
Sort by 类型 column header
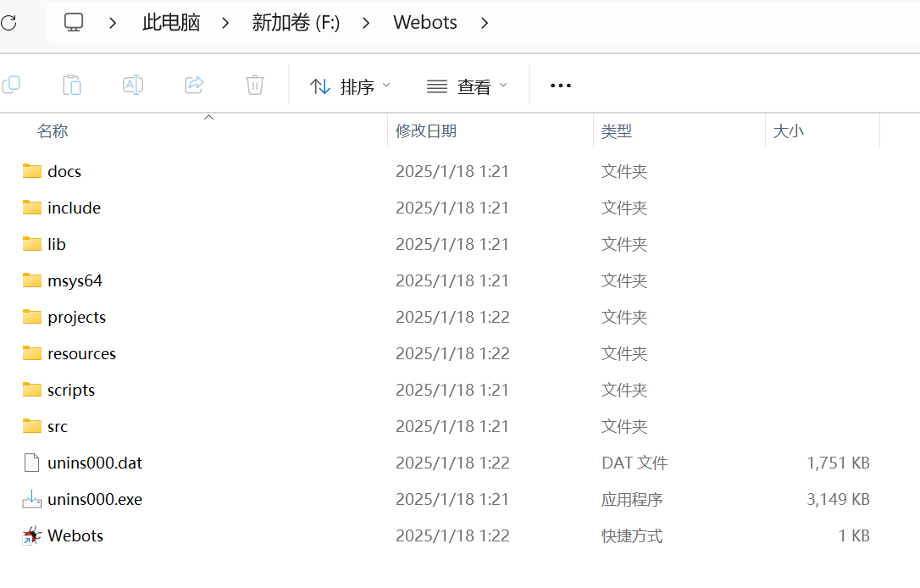pyautogui.click(x=616, y=130)
